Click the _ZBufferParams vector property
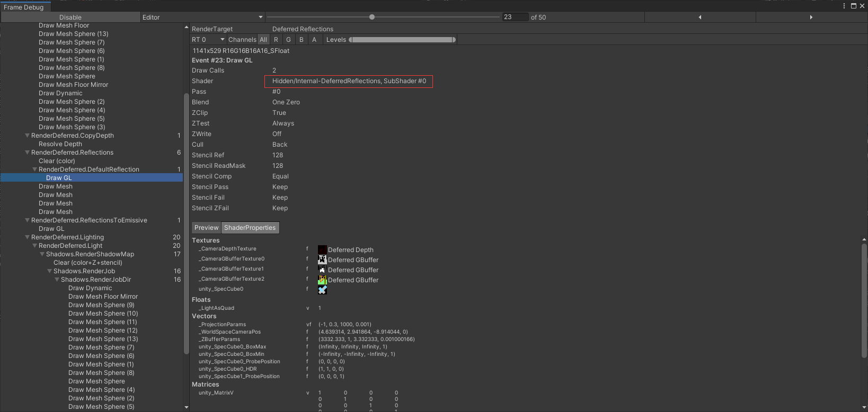 click(219, 339)
